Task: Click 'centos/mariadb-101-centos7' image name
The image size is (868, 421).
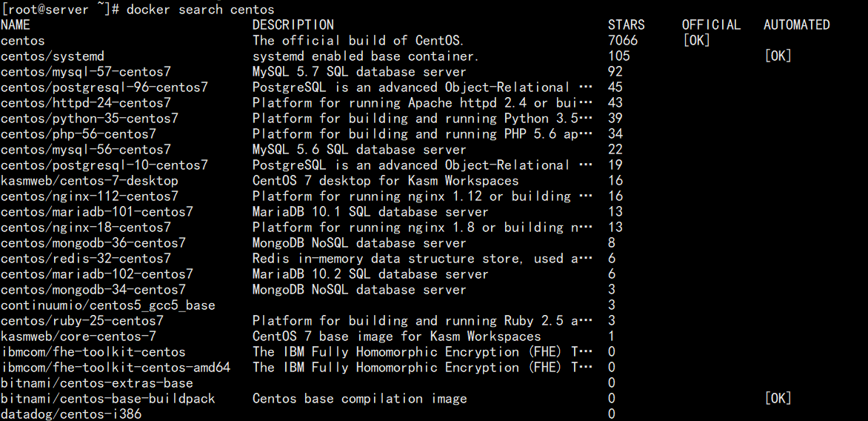Action: 97,211
